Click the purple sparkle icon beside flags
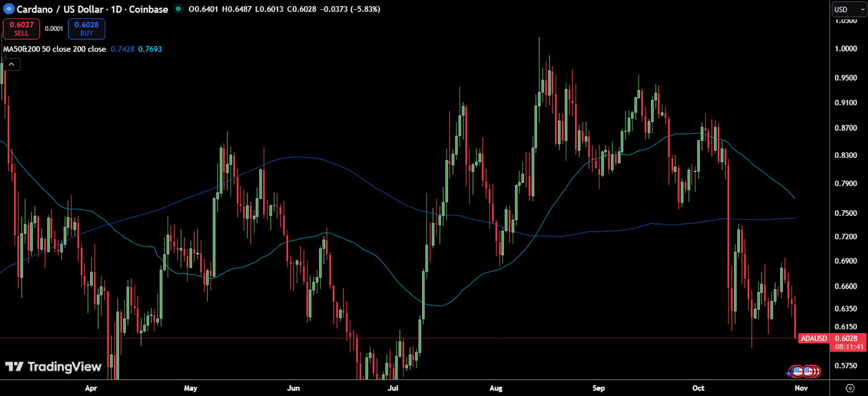 (x=789, y=373)
